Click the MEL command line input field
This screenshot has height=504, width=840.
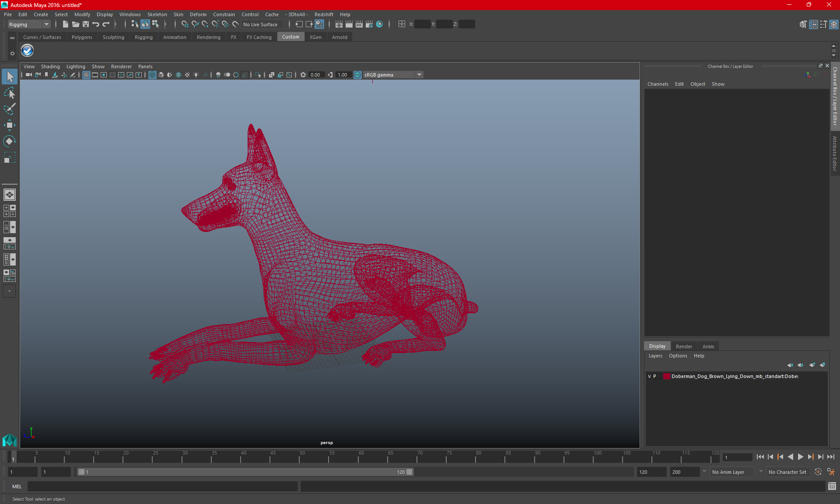[162, 486]
